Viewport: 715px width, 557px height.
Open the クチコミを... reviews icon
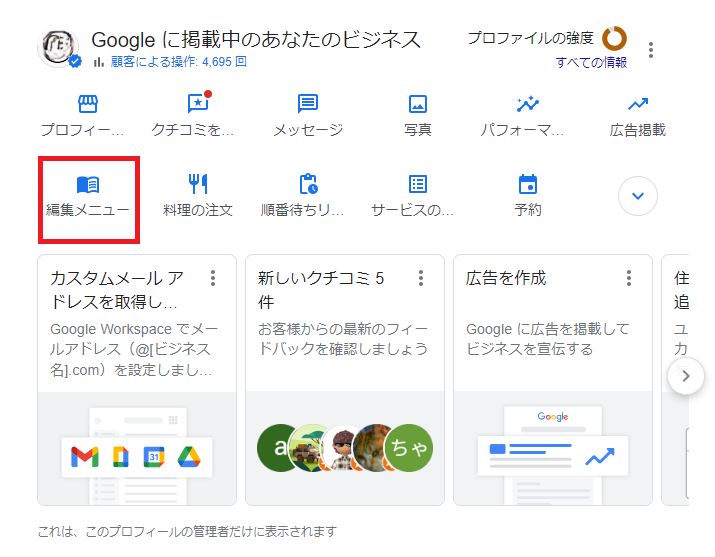click(x=199, y=103)
